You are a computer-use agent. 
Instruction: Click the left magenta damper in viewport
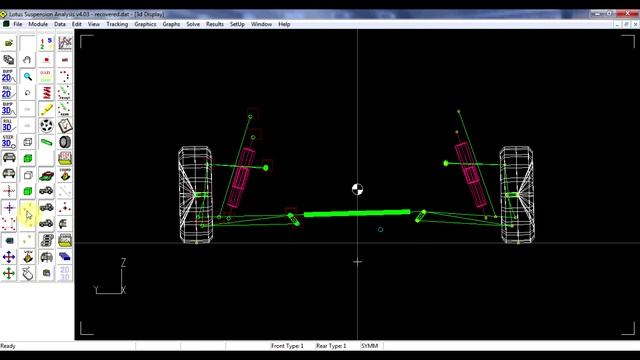click(241, 178)
